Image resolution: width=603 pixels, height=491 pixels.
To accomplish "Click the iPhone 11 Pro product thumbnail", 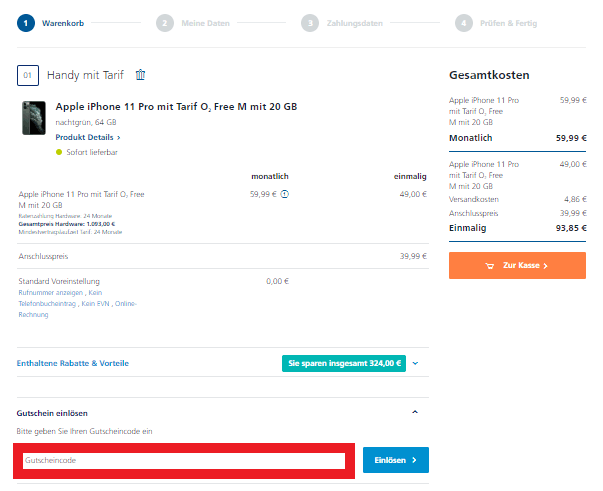I will [x=34, y=118].
